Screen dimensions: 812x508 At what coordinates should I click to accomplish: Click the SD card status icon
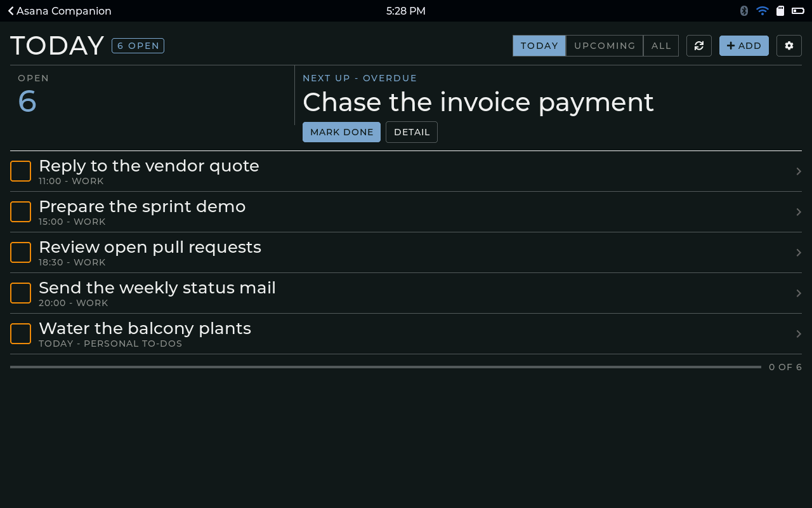pyautogui.click(x=780, y=11)
